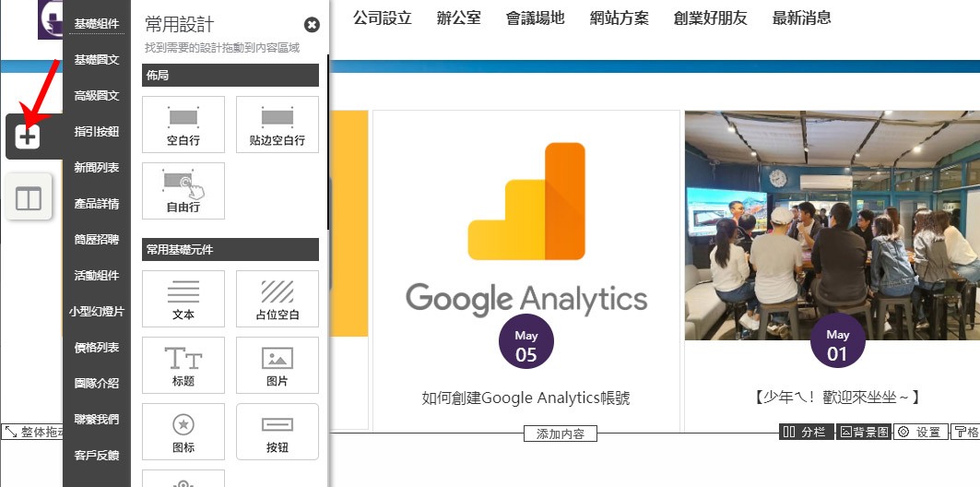Select the 图片 image element

(277, 365)
